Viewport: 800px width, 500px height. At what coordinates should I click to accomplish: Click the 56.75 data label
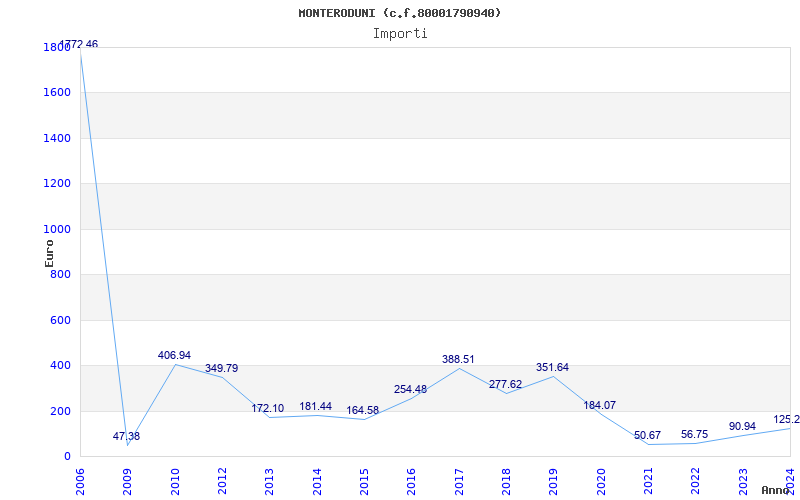(x=694, y=434)
